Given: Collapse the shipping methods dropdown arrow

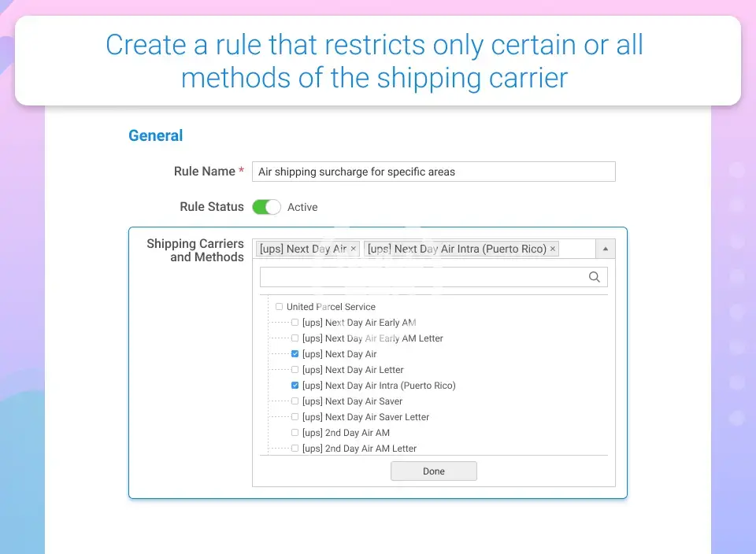Looking at the screenshot, I should pos(606,249).
